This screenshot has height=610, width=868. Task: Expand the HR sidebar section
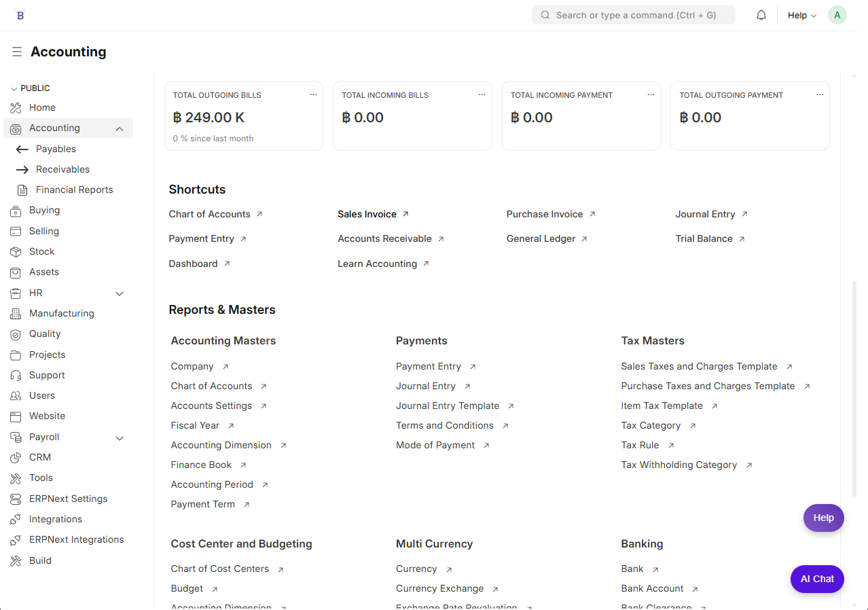(120, 293)
